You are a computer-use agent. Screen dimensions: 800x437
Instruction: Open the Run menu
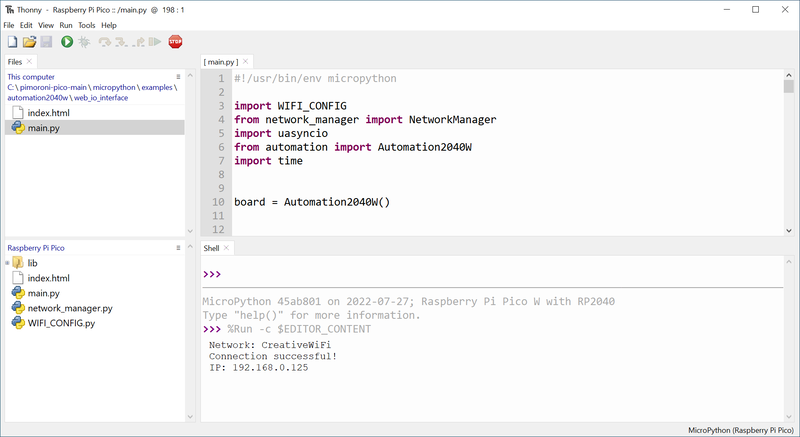coord(66,25)
